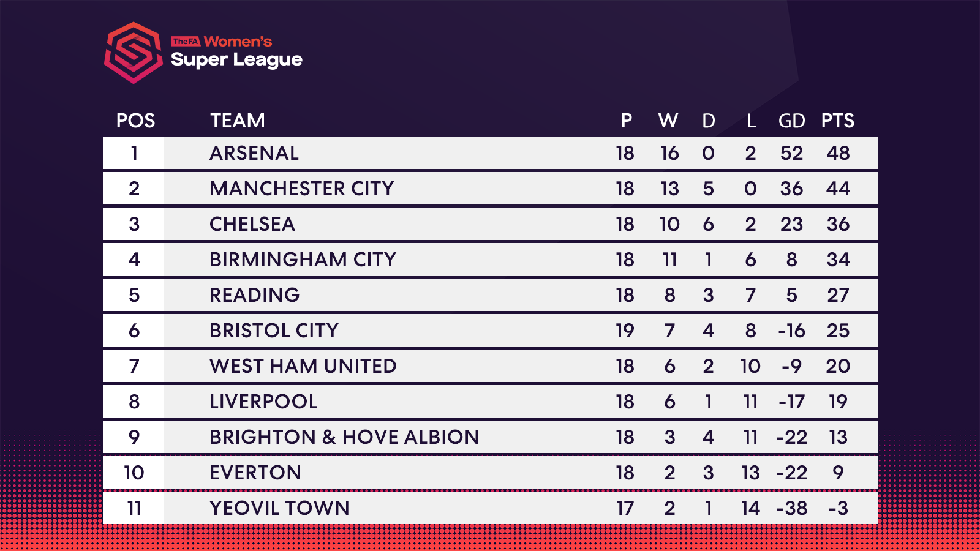Choose Bristol City from the standings
This screenshot has height=551, width=980.
pos(274,331)
